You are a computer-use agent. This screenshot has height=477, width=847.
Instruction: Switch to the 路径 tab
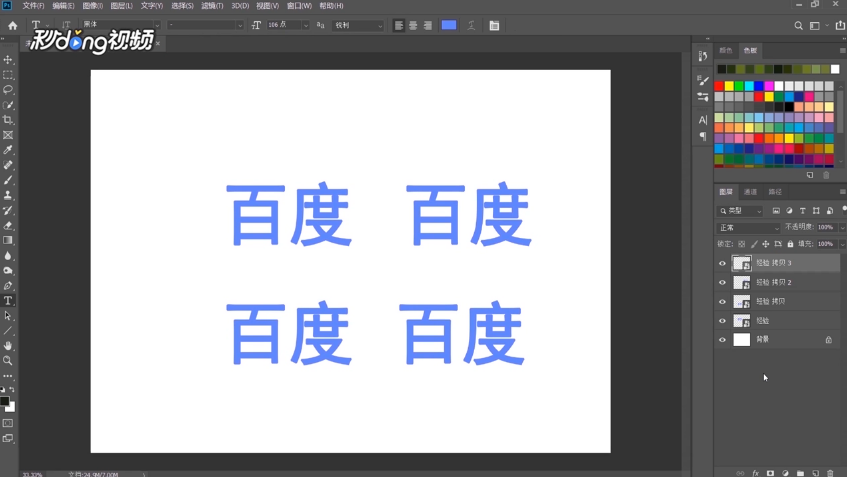click(775, 192)
